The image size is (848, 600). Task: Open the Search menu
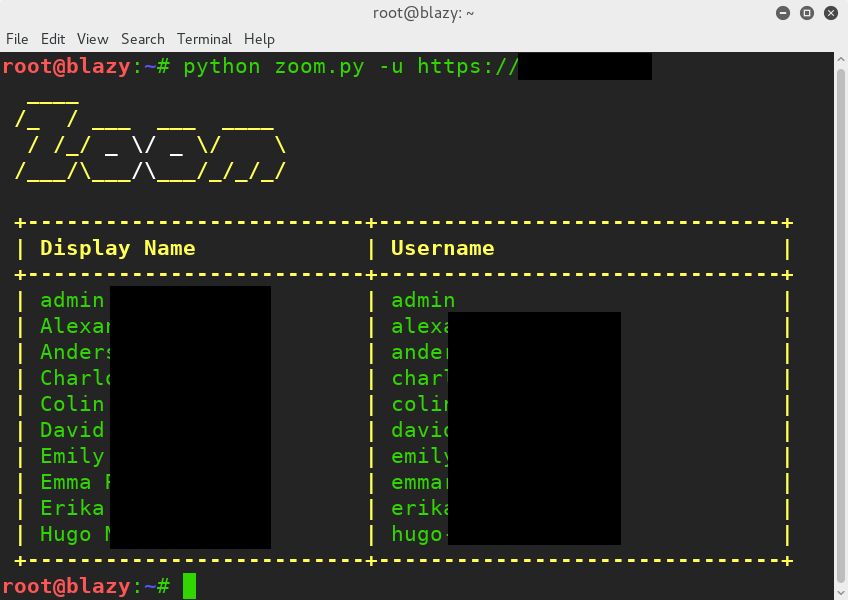[x=143, y=39]
